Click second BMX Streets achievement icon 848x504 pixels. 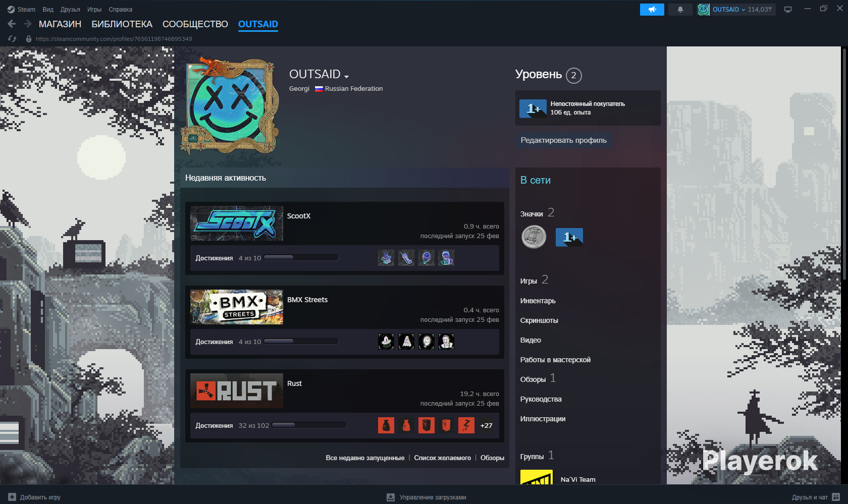click(x=406, y=342)
